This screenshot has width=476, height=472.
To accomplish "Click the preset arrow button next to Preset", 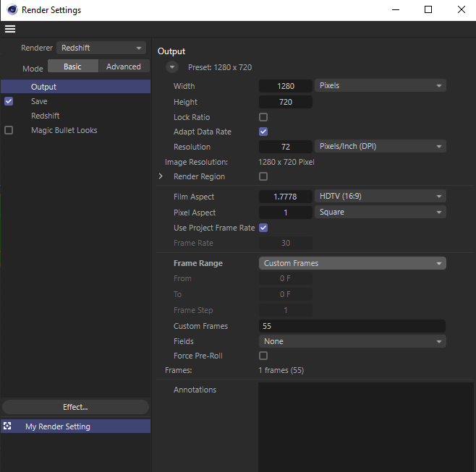I will coord(171,67).
